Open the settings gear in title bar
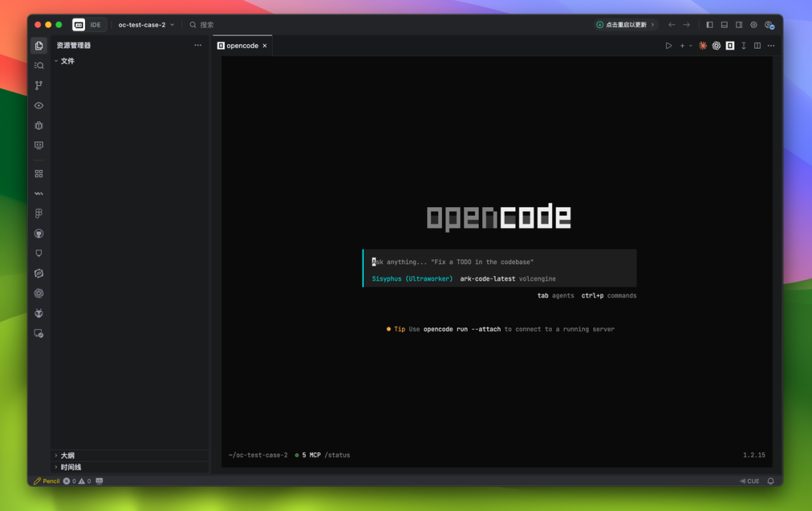 pos(753,25)
